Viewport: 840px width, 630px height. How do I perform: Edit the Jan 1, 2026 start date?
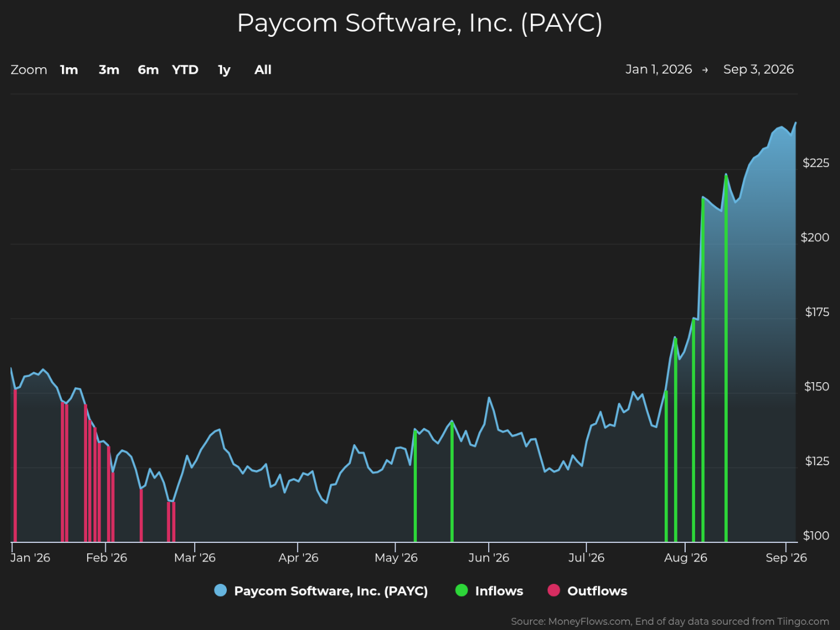[659, 70]
